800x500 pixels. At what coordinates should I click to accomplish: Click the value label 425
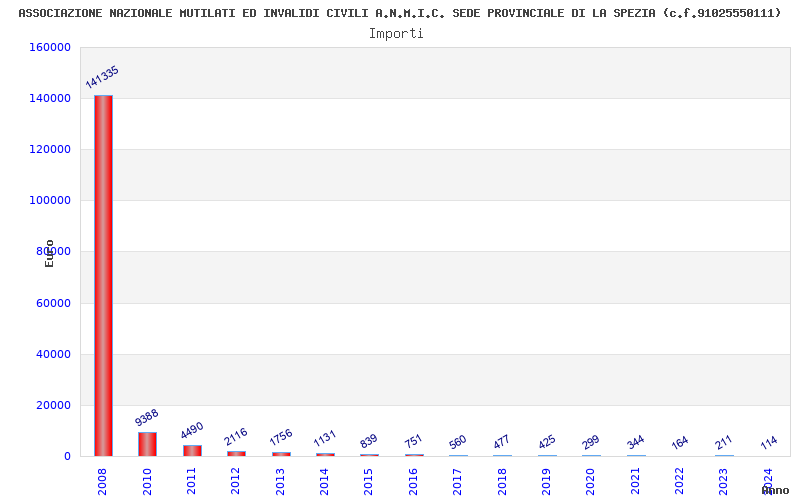(x=546, y=442)
